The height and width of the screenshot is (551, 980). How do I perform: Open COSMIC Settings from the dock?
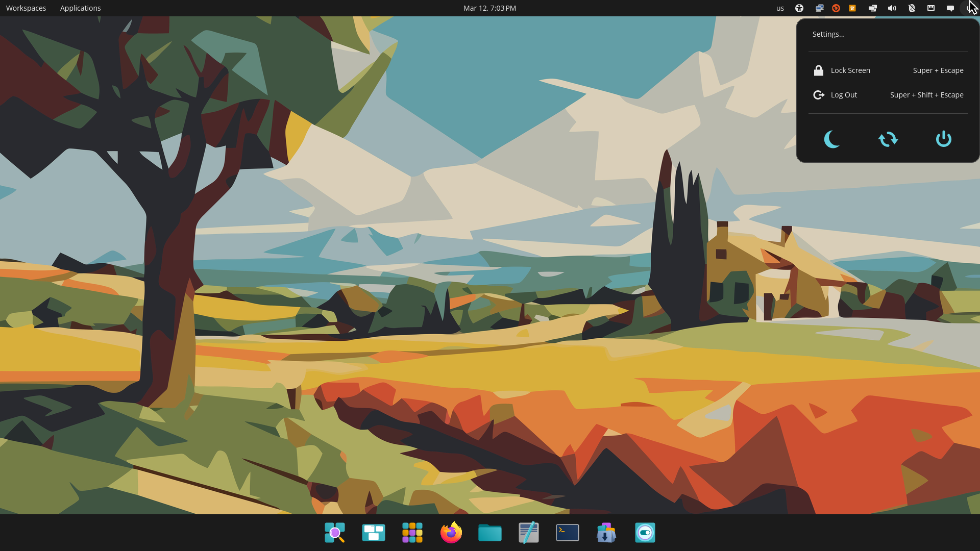[645, 532]
